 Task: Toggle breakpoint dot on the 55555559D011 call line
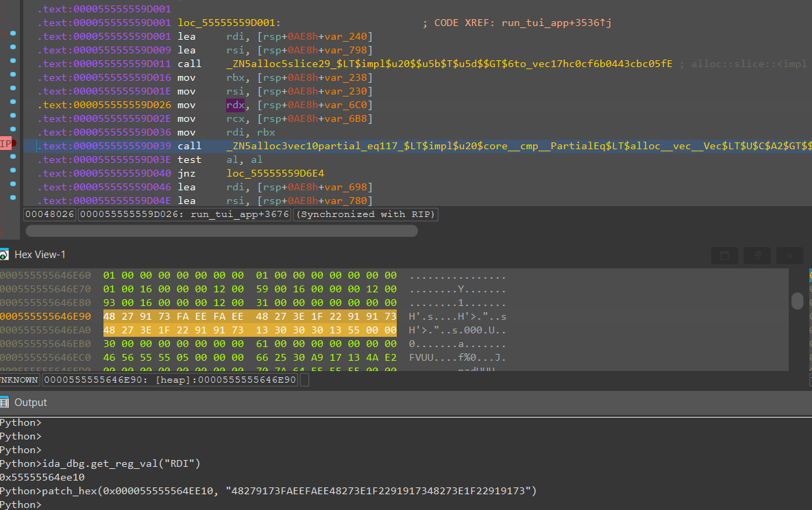[x=13, y=60]
